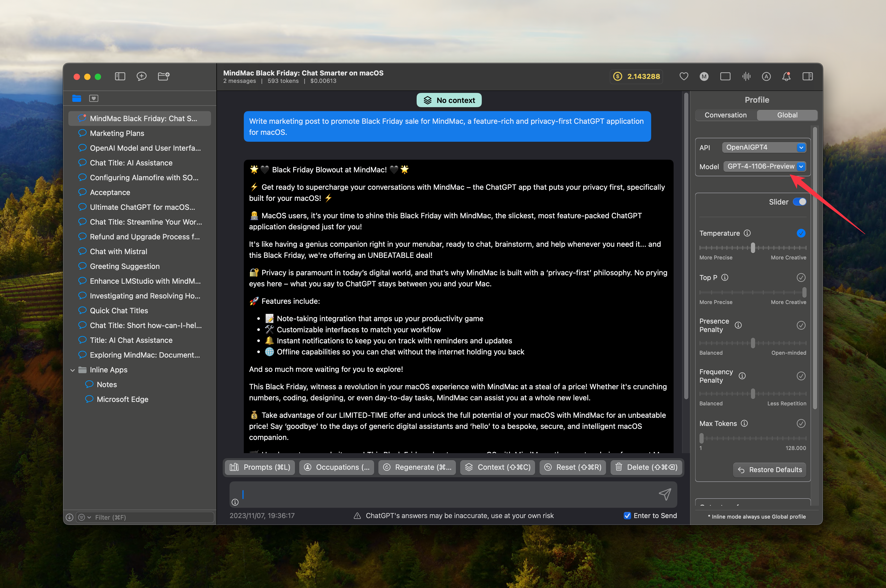This screenshot has height=588, width=886.
Task: Open the Microsoft Edge inline app chat
Action: tap(139, 399)
